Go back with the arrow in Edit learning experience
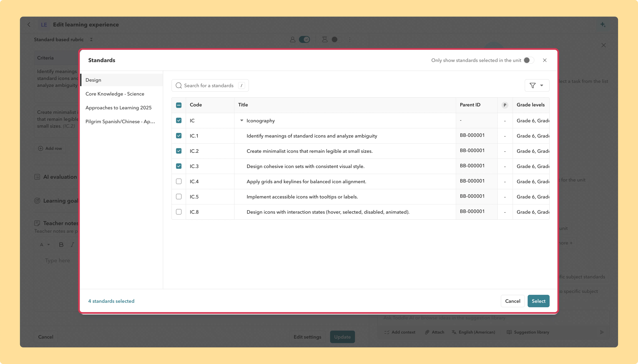Screen dimensions: 638x364 [x=29, y=24]
